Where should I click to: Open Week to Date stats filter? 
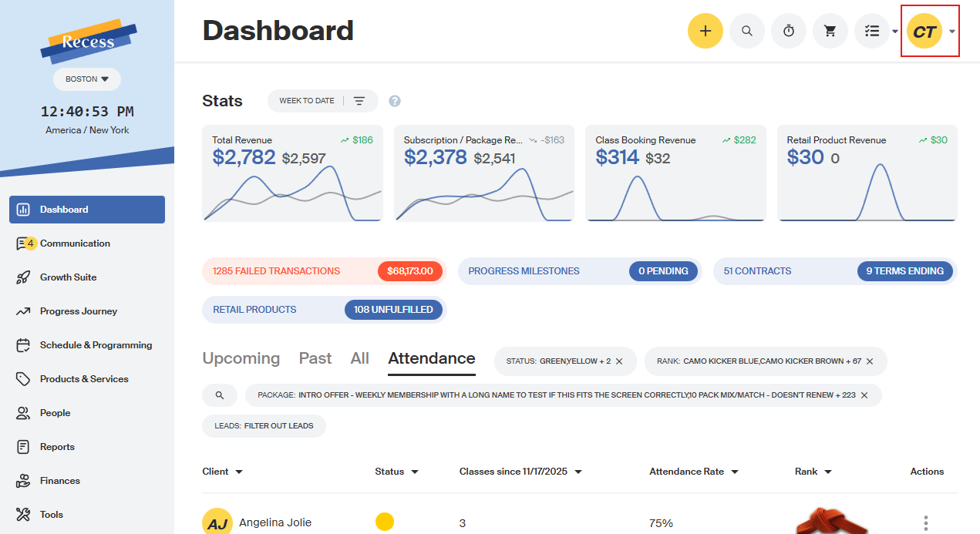tap(322, 101)
